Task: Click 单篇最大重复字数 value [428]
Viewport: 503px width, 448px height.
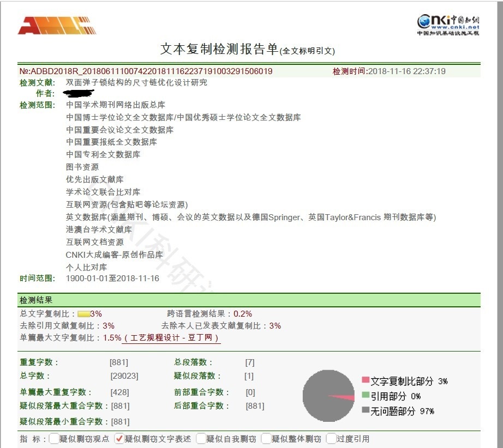Action: click(119, 392)
